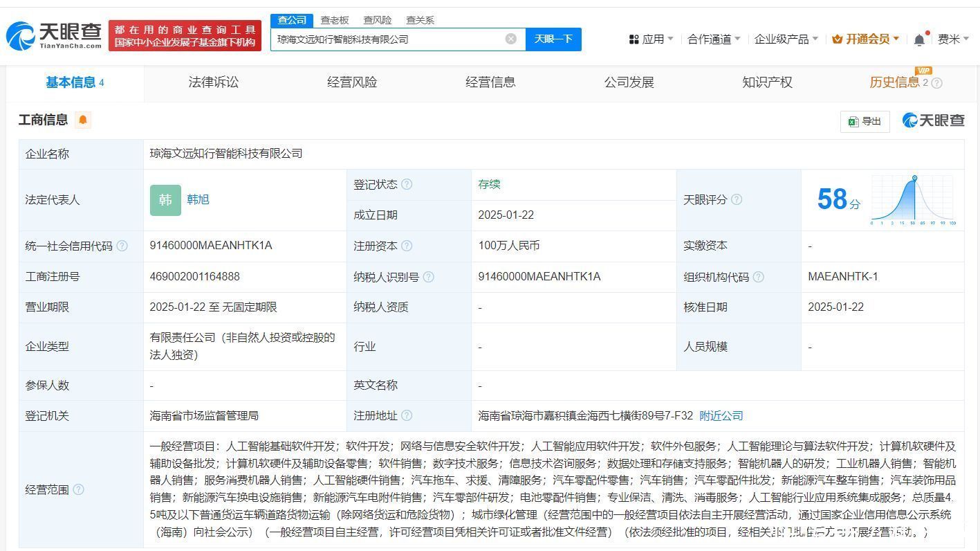Image resolution: width=980 pixels, height=551 pixels.
Task: Export data with the 导出 button
Action: (865, 121)
